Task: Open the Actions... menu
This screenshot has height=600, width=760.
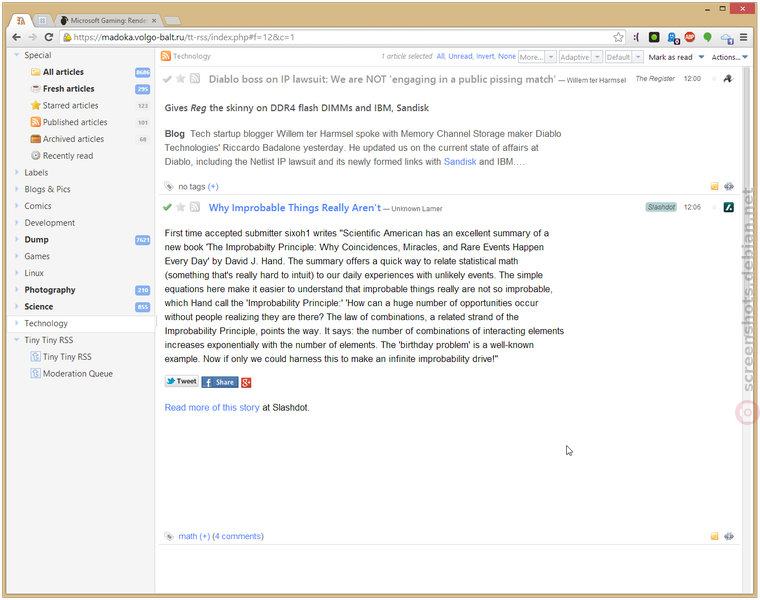Action: pos(729,57)
